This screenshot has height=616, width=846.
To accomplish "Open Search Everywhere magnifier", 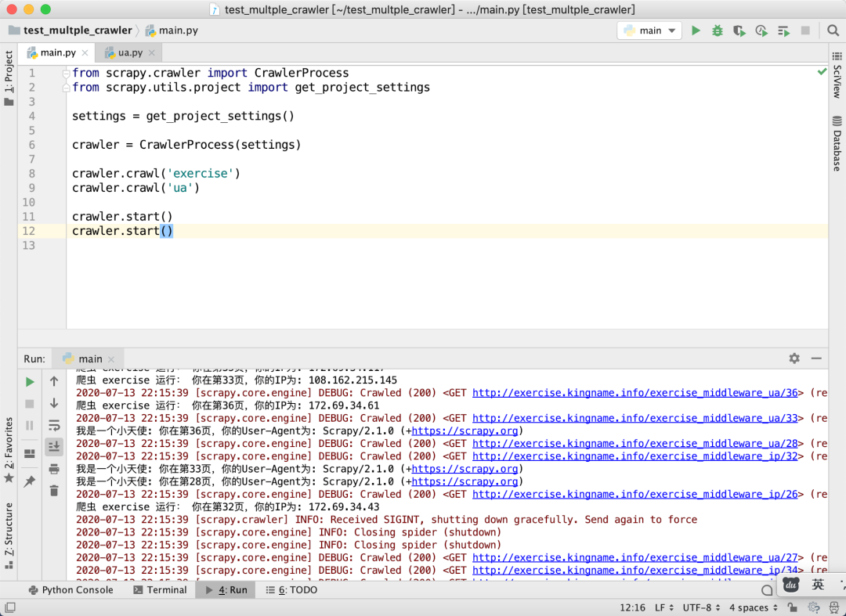I will pyautogui.click(x=833, y=31).
